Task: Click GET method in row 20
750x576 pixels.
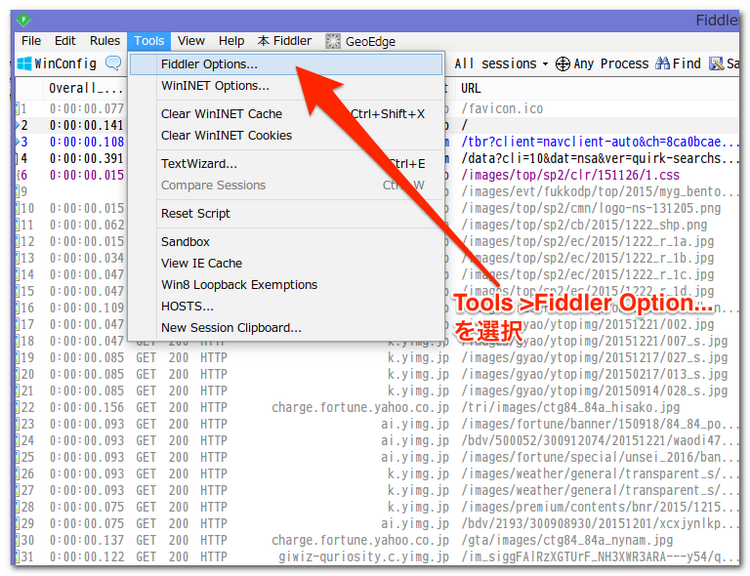Action: [x=146, y=375]
